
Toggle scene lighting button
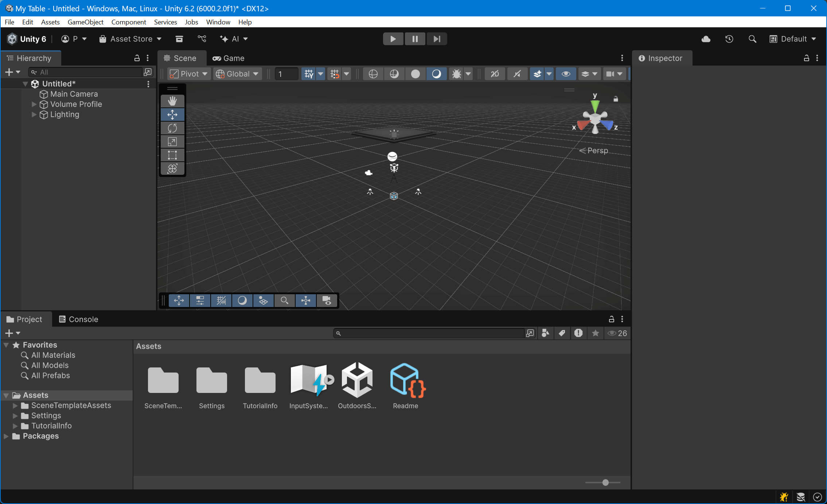point(436,74)
